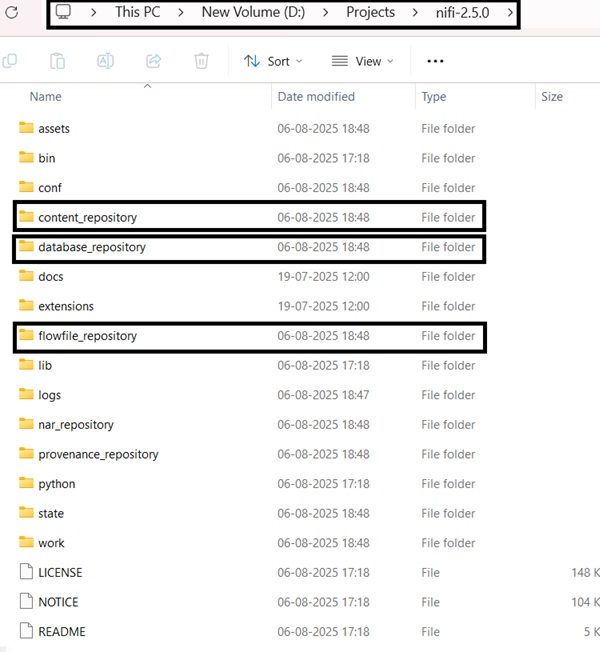This screenshot has height=652, width=600.
Task: Click the conf folder name
Action: pos(50,188)
